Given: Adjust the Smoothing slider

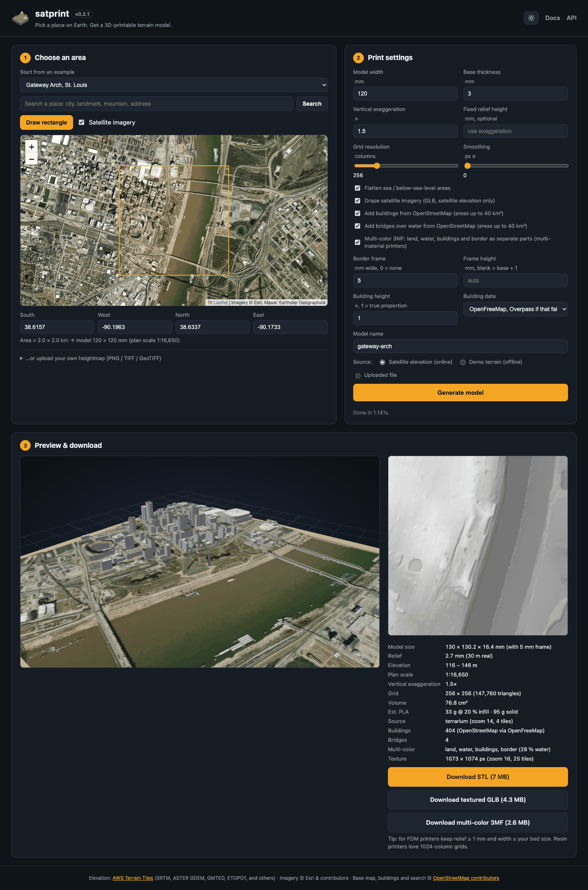Looking at the screenshot, I should (x=516, y=166).
